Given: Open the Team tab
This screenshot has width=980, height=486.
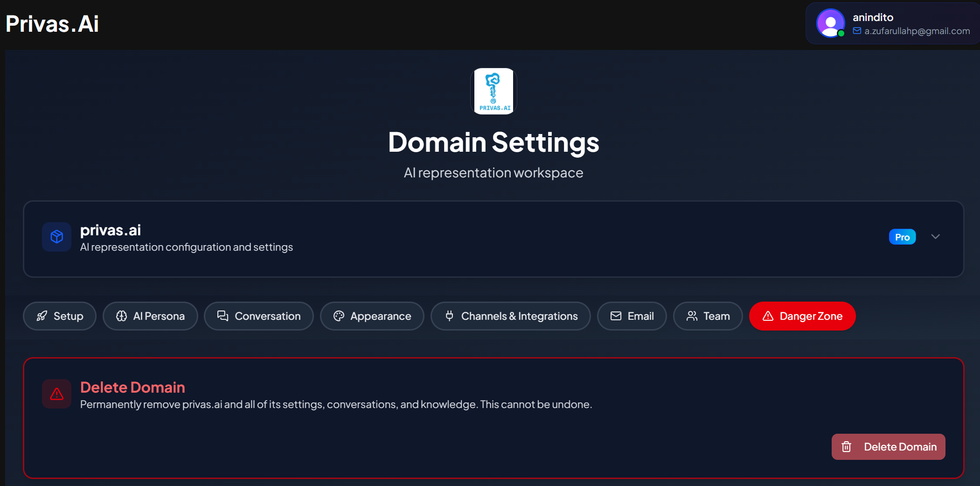Looking at the screenshot, I should click(708, 316).
